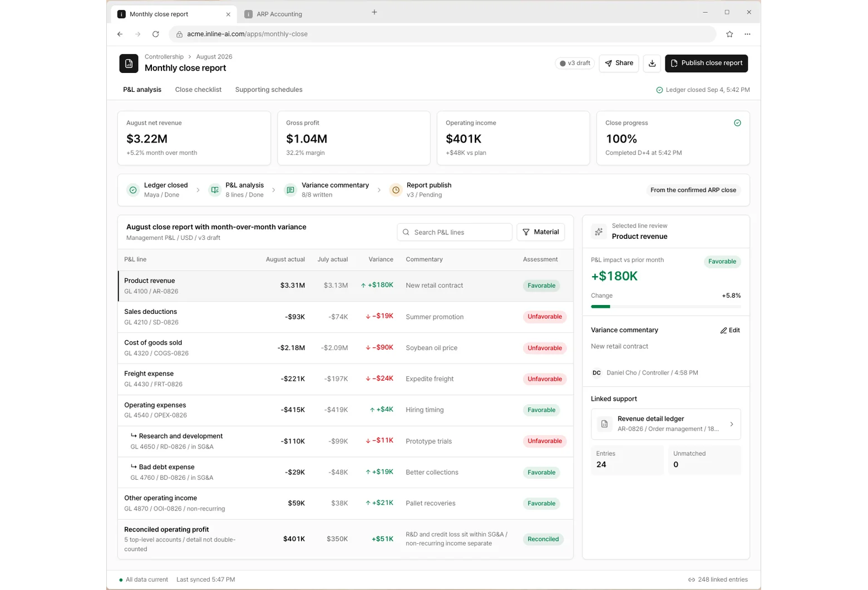Click the Reconciled assessment badge
This screenshot has height=590, width=868.
pos(543,539)
